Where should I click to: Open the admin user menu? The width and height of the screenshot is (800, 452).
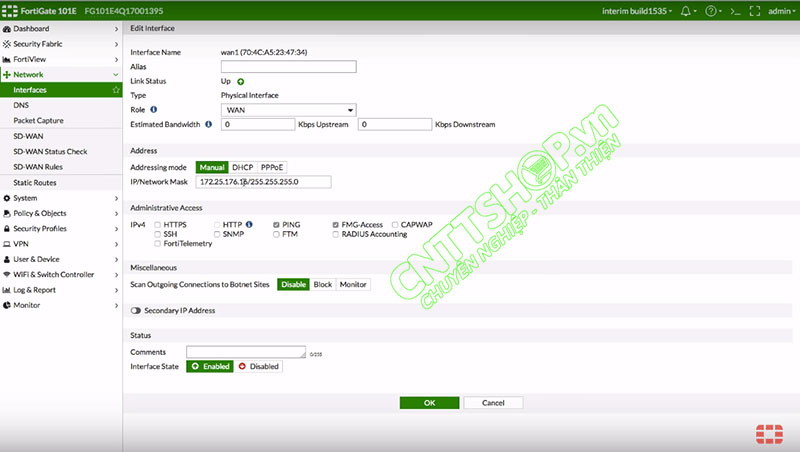[x=782, y=11]
